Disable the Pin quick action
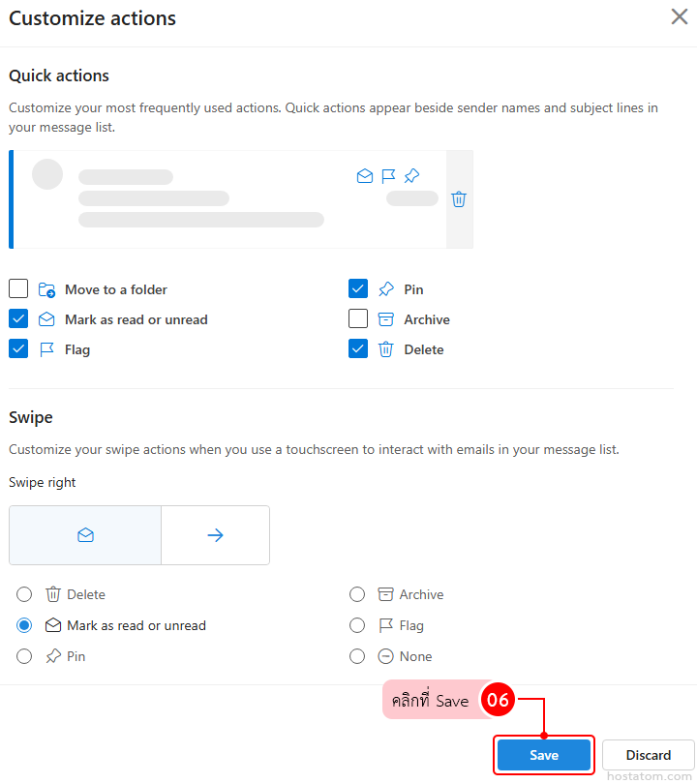The width and height of the screenshot is (697, 784). click(x=358, y=288)
